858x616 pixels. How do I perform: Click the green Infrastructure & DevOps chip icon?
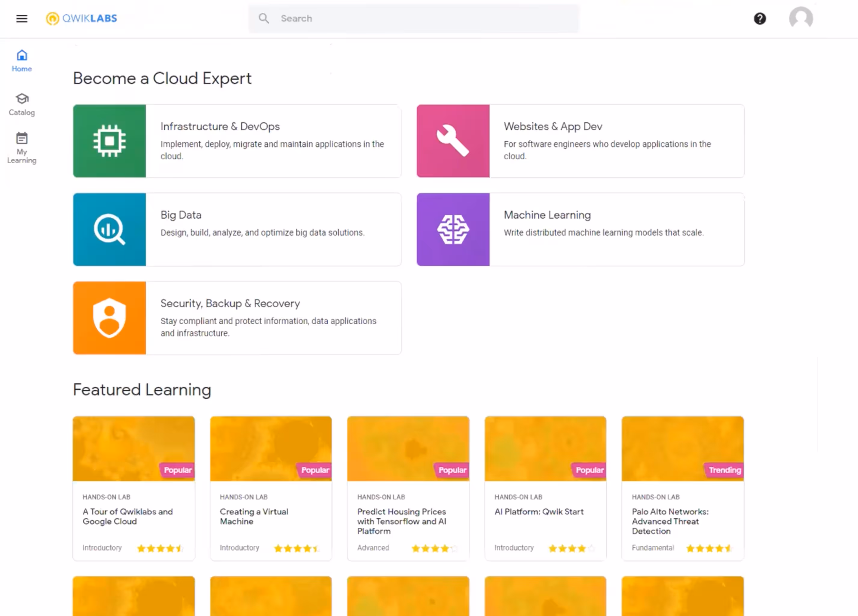click(x=109, y=141)
